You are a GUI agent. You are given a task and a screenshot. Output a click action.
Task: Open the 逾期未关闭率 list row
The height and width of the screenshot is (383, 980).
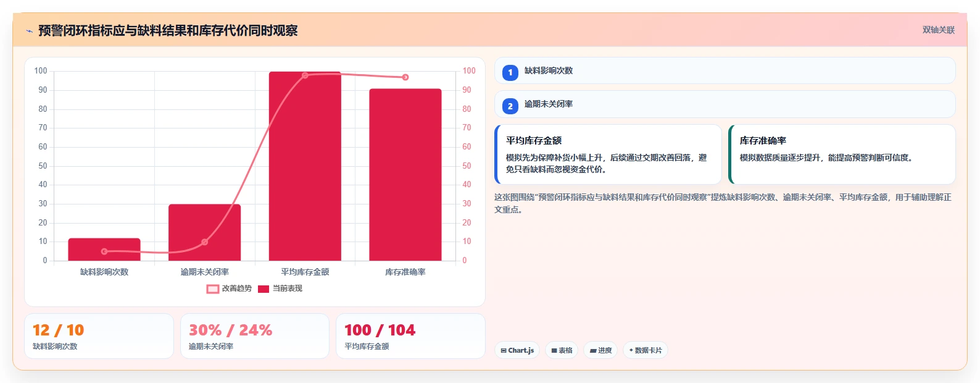click(725, 104)
